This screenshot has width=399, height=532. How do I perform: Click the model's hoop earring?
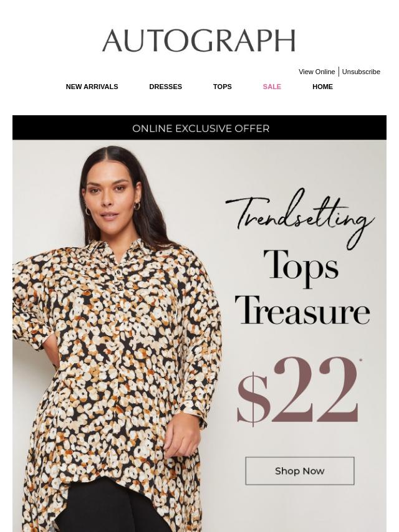[137, 206]
